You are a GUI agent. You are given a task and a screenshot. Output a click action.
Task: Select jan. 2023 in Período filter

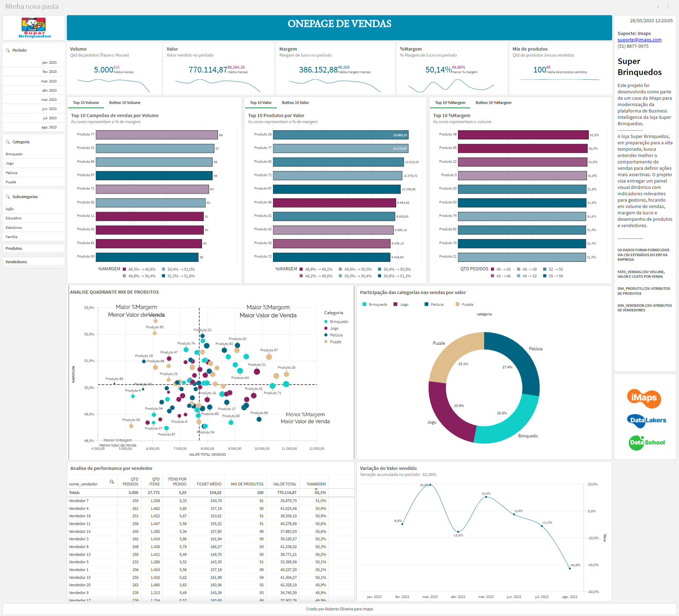click(x=34, y=63)
